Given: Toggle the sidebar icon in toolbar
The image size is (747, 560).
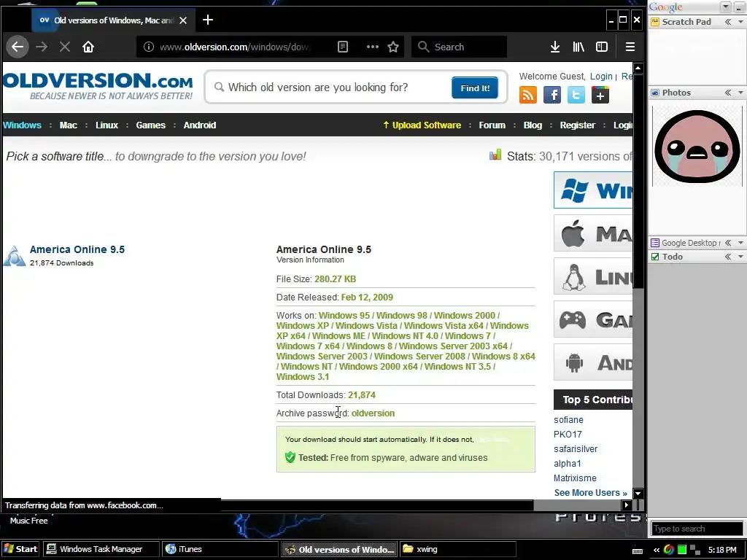Looking at the screenshot, I should [602, 47].
